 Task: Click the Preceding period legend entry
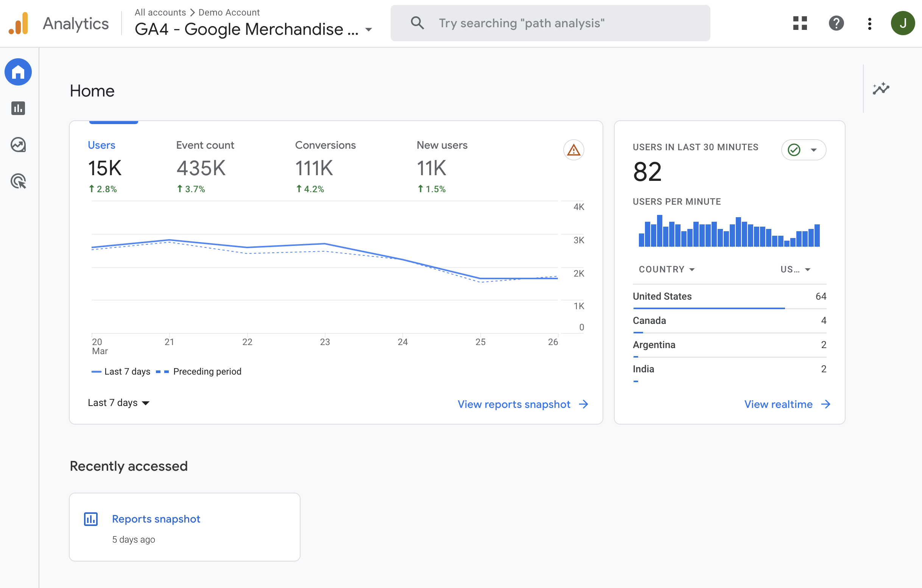coord(199,371)
